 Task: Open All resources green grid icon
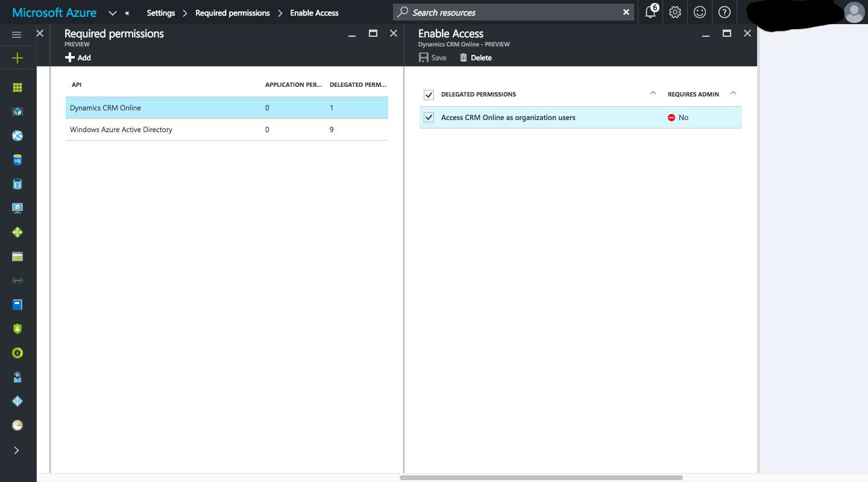coord(17,87)
